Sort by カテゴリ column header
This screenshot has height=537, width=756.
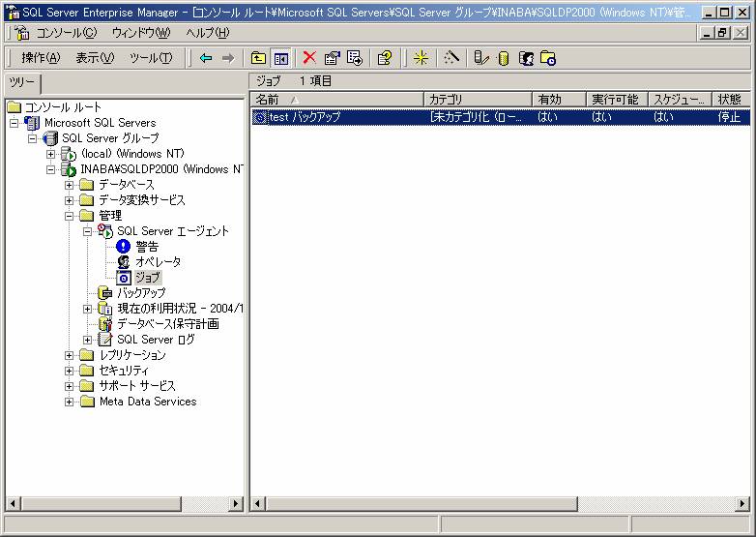pos(478,100)
